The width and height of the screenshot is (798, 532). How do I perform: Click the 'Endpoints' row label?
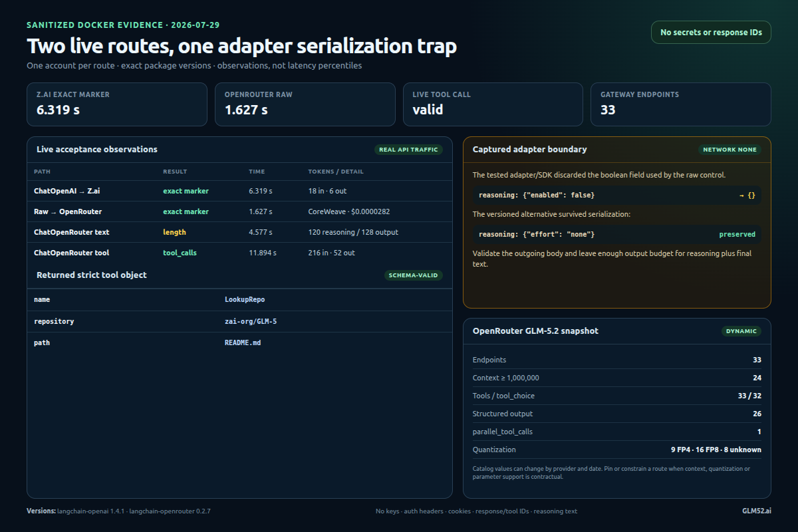tap(489, 360)
